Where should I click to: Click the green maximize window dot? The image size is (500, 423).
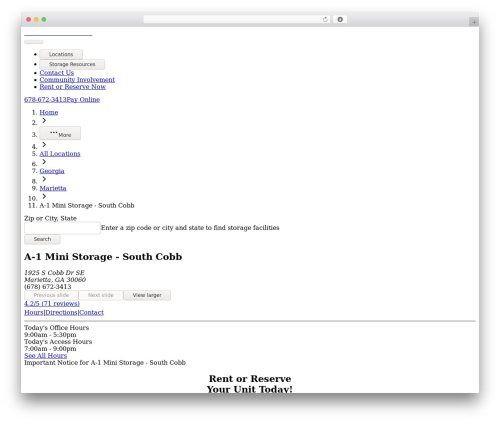tap(44, 20)
